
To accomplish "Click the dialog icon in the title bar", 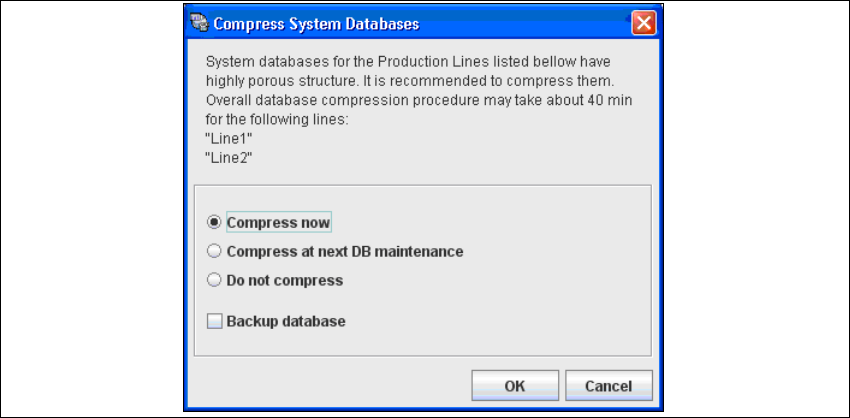I will pos(201,22).
